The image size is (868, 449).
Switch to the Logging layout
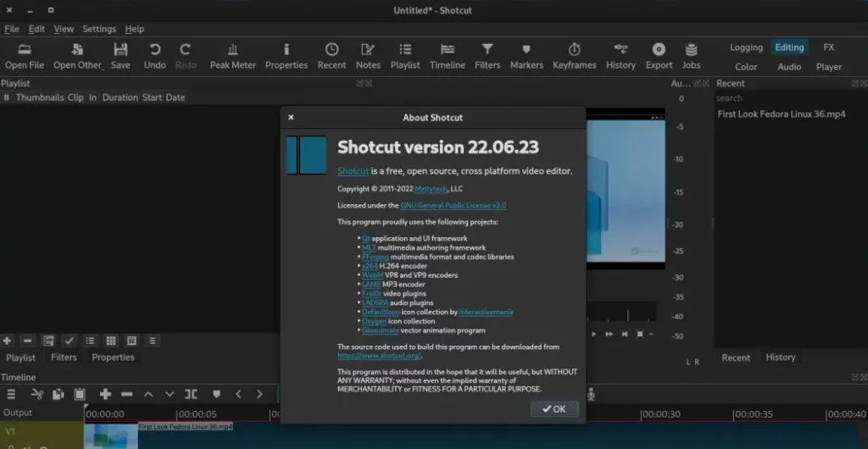click(746, 47)
